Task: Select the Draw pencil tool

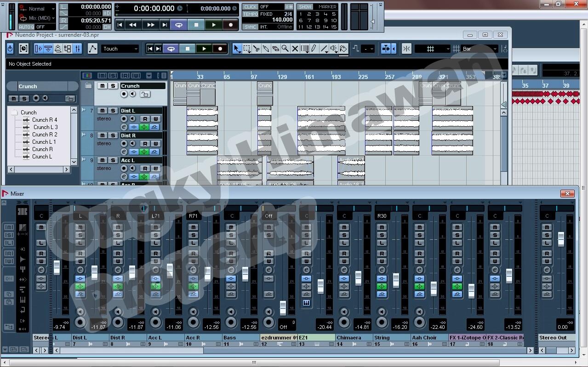Action: [314, 48]
